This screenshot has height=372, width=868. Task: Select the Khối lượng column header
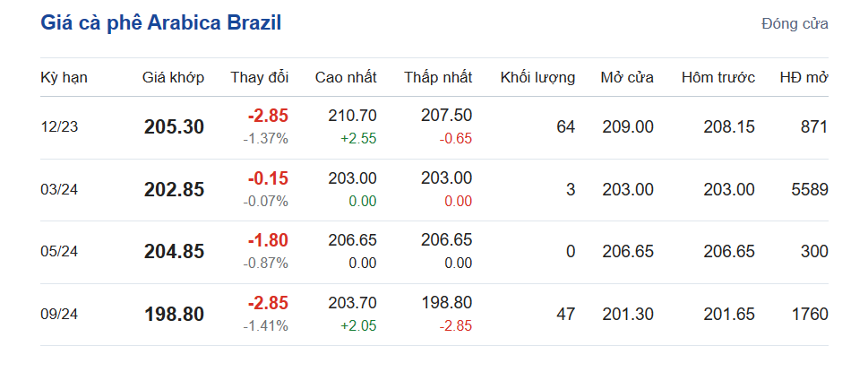tap(537, 77)
